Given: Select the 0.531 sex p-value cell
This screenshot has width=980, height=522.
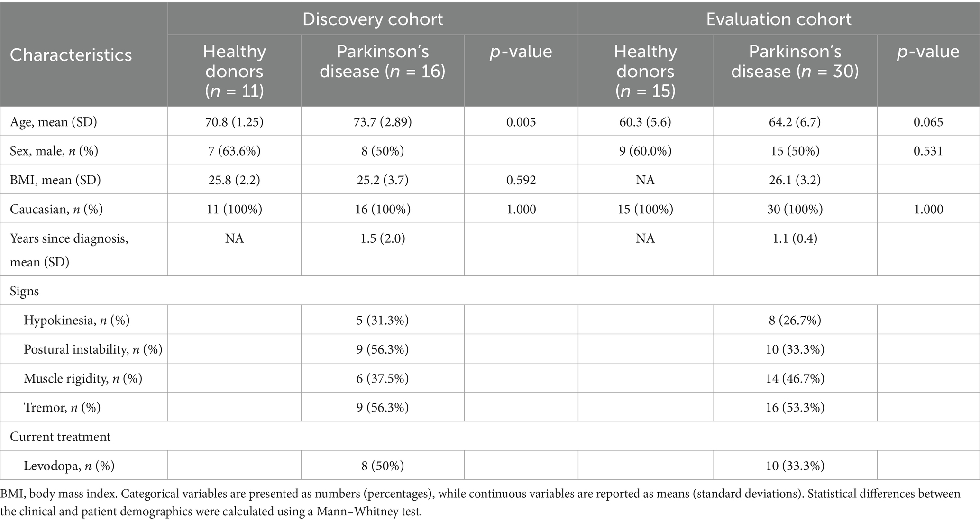Looking at the screenshot, I should pos(928,151).
